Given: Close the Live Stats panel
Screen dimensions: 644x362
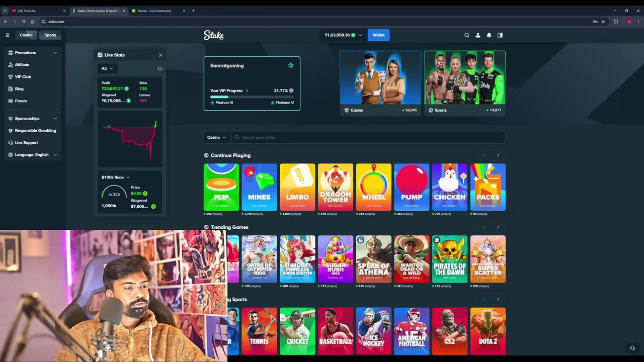Looking at the screenshot, I should (x=160, y=55).
